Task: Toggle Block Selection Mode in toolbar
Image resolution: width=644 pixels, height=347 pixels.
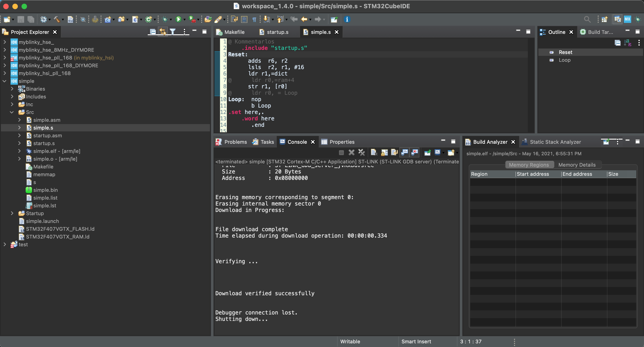Action: pyautogui.click(x=244, y=19)
